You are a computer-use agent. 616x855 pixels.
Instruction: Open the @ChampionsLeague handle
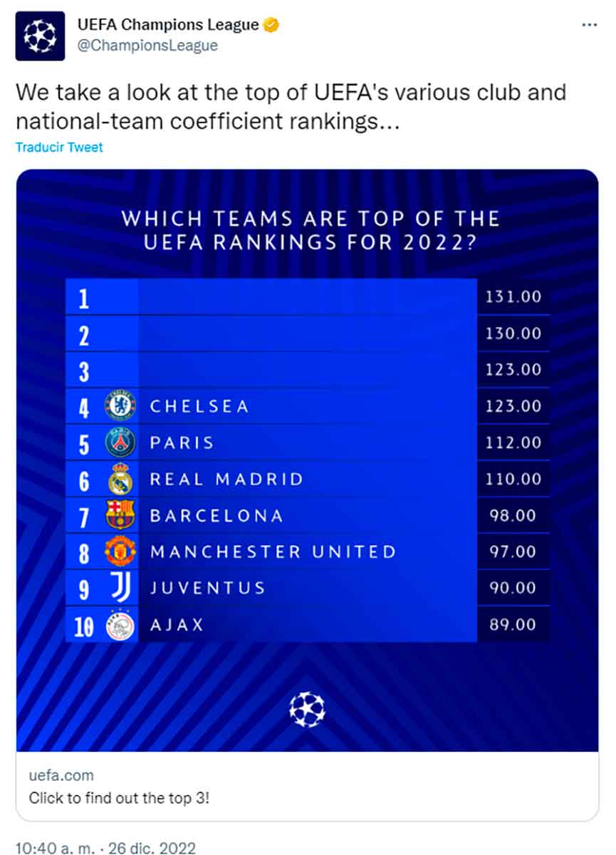(x=147, y=46)
